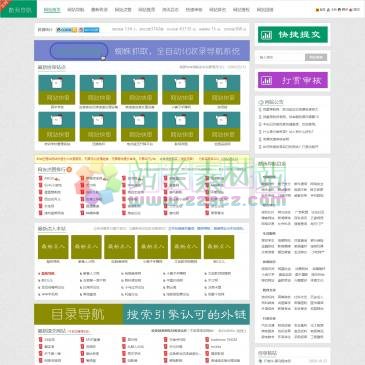Click the green site logo in the header
The height and width of the screenshot is (365, 365).
[x=18, y=9]
